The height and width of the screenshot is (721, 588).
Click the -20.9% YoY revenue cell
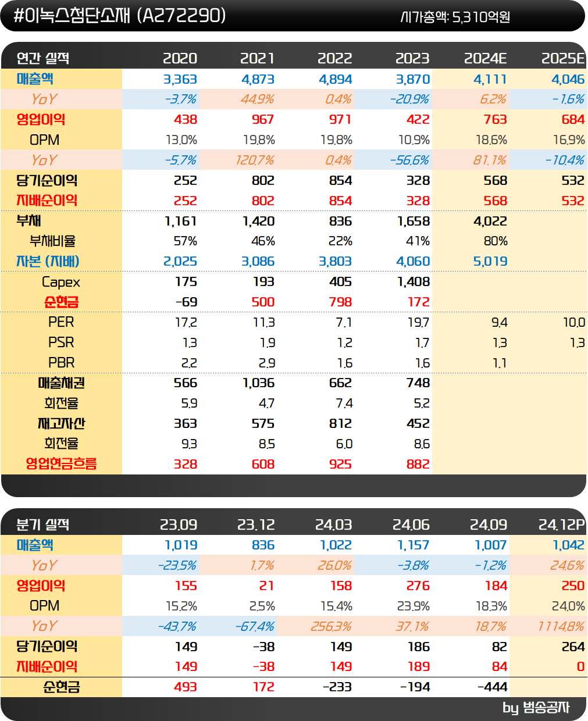click(x=409, y=99)
